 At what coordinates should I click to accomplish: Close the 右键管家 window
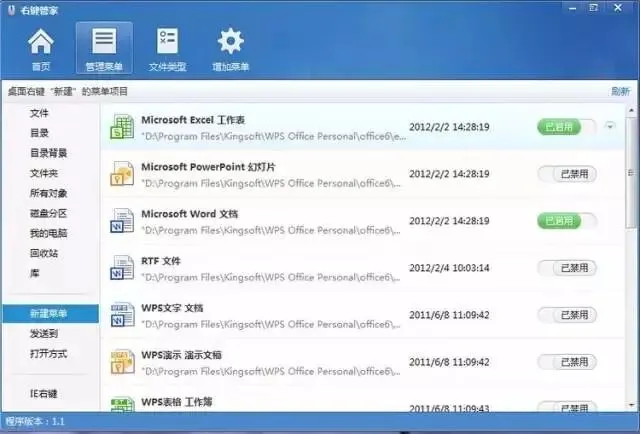pyautogui.click(x=618, y=8)
